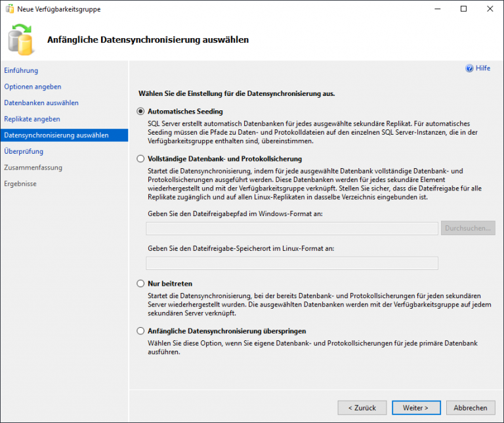This screenshot has height=423, width=504.
Task: Click the Linux-Format file share location field
Action: pyautogui.click(x=292, y=263)
